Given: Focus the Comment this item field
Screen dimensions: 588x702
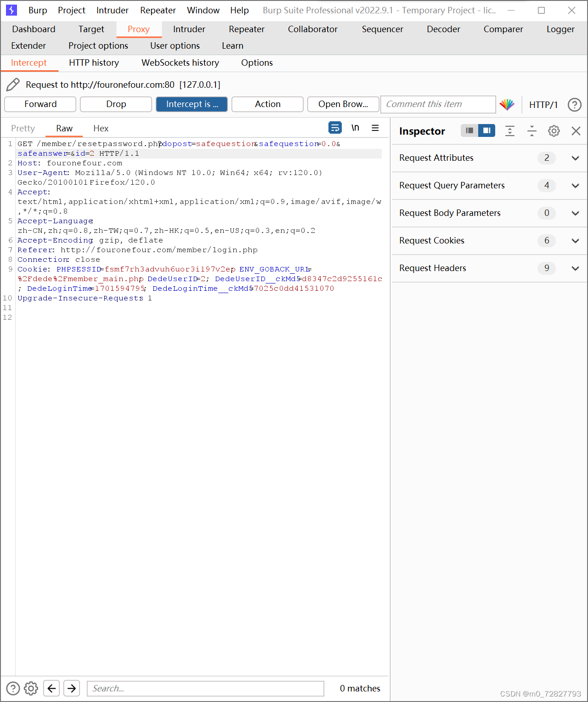Looking at the screenshot, I should [x=438, y=104].
